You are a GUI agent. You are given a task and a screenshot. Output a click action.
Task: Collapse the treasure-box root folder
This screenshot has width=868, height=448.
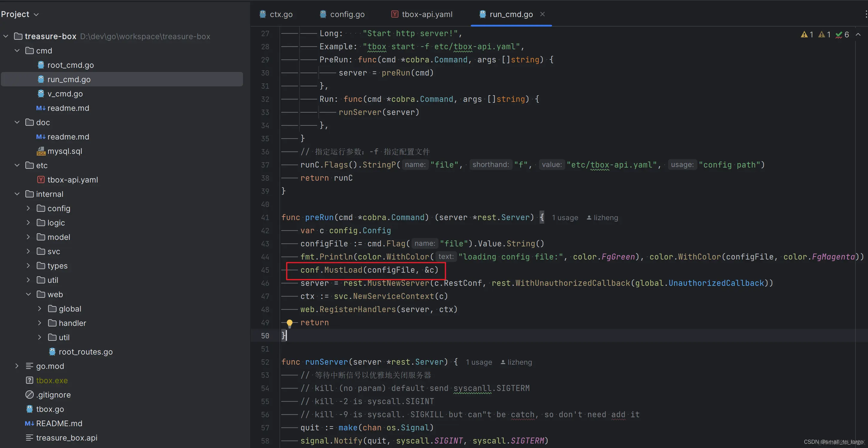point(6,36)
